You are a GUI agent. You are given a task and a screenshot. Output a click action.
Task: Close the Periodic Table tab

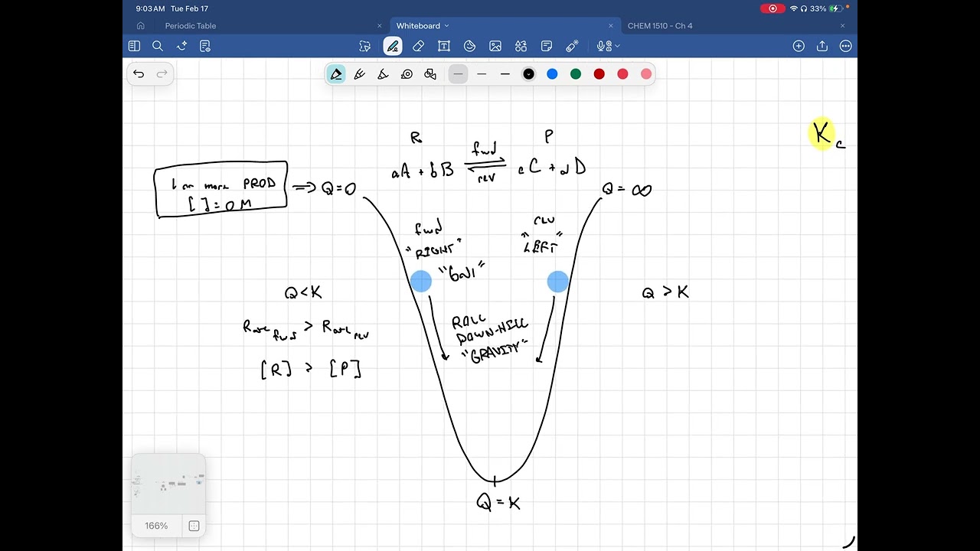pyautogui.click(x=379, y=26)
